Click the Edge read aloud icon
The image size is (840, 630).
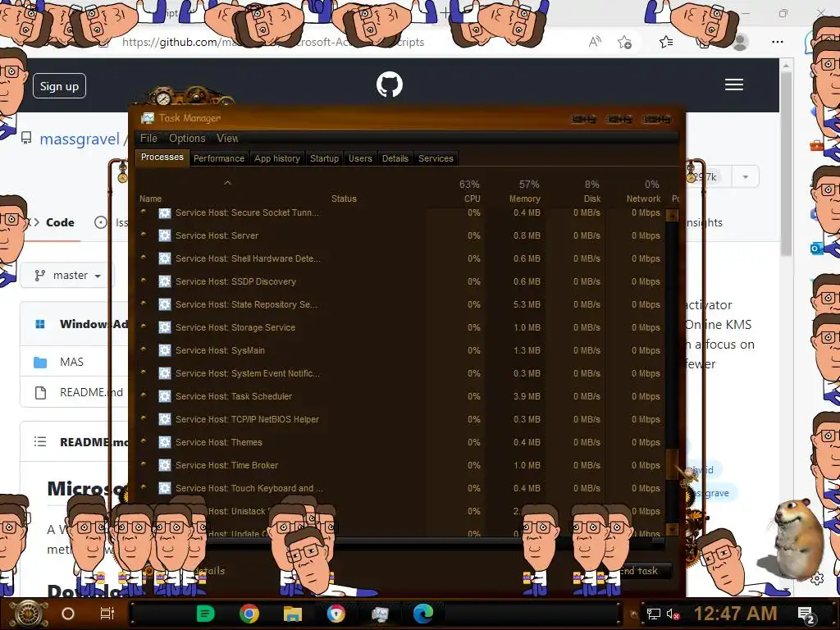point(595,43)
